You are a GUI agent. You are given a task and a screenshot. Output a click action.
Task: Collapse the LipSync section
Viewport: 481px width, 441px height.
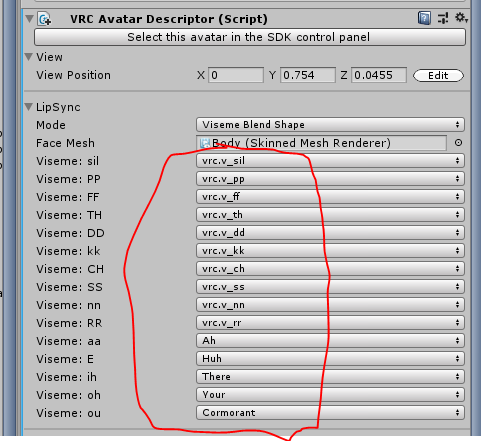29,107
